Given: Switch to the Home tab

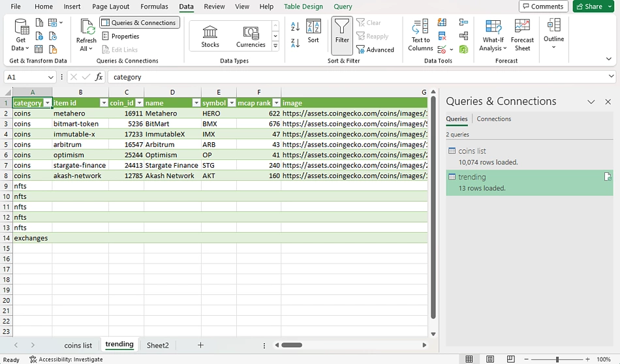Looking at the screenshot, I should (44, 7).
